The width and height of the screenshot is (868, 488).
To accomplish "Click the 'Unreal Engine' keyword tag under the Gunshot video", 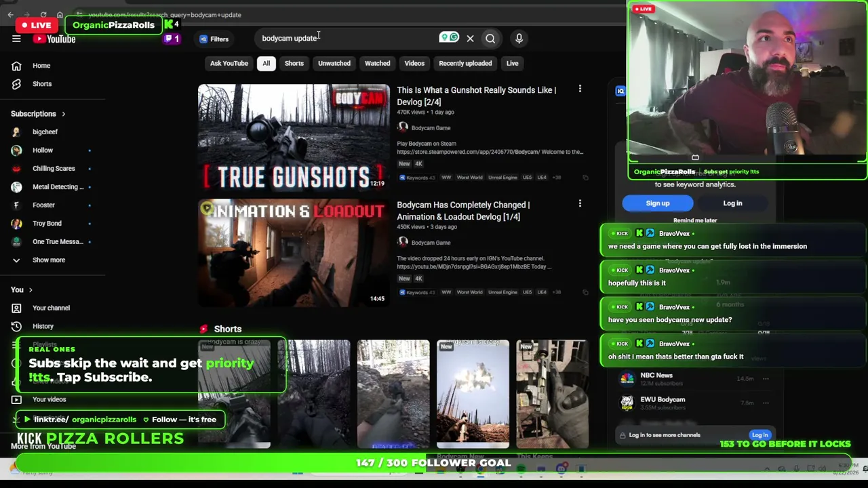I will coord(502,178).
